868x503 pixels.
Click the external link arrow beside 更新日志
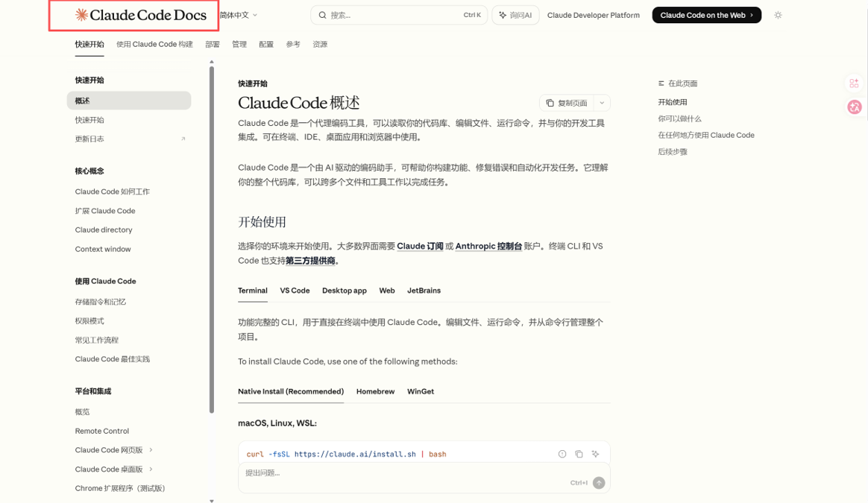[183, 139]
